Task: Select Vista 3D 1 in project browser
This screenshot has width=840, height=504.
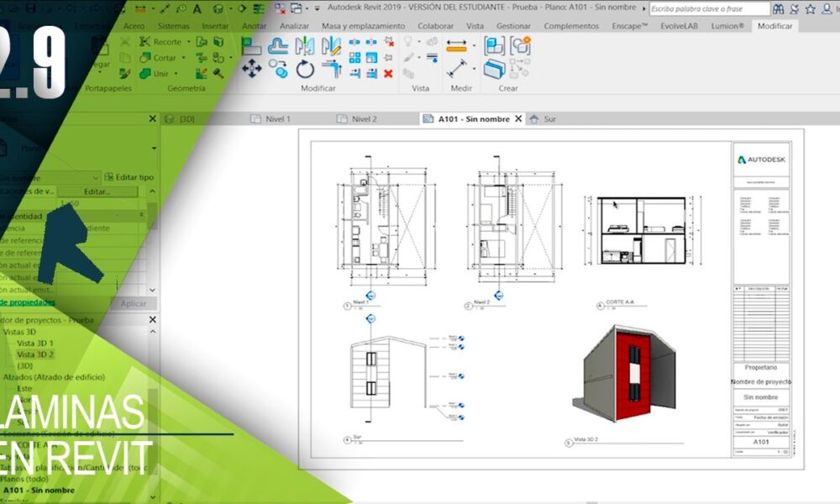Action: coord(35,344)
